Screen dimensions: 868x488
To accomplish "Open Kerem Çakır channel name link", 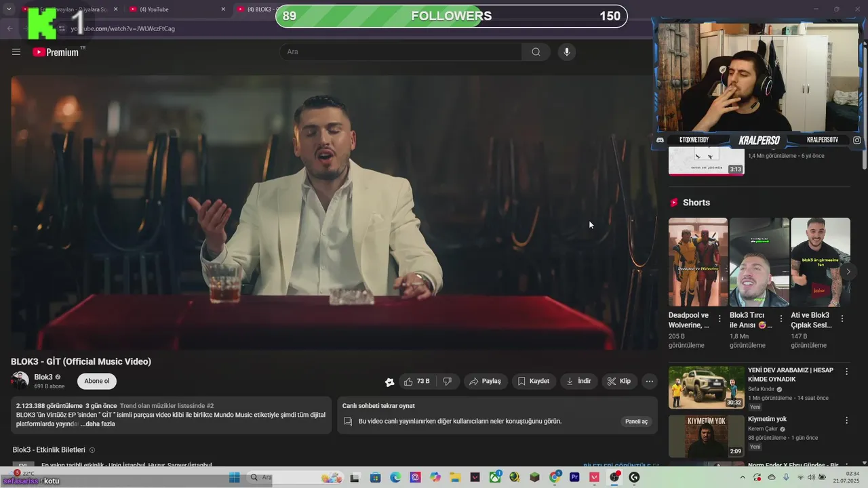I will pos(763,429).
